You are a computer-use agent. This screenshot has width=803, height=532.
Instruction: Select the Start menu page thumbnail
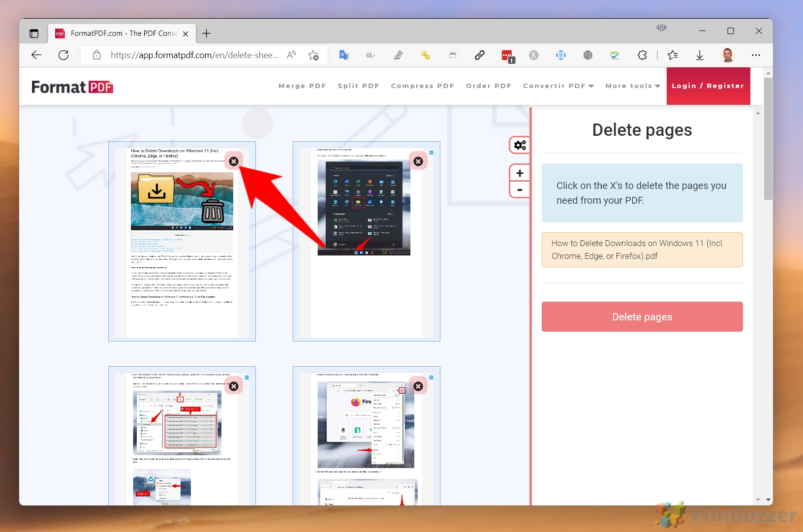[x=367, y=241]
